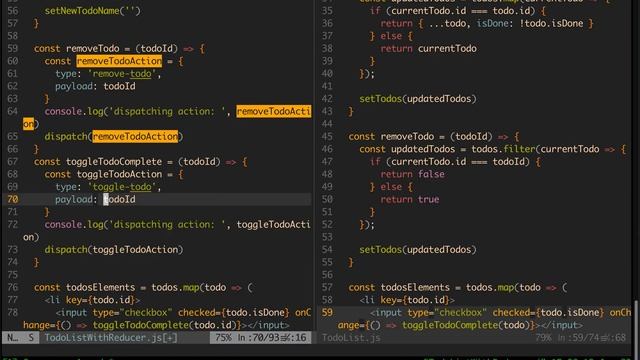Screen dimensions: 640x360
Task: Click the 79% scroll indicator in status line
Action: click(x=543, y=338)
